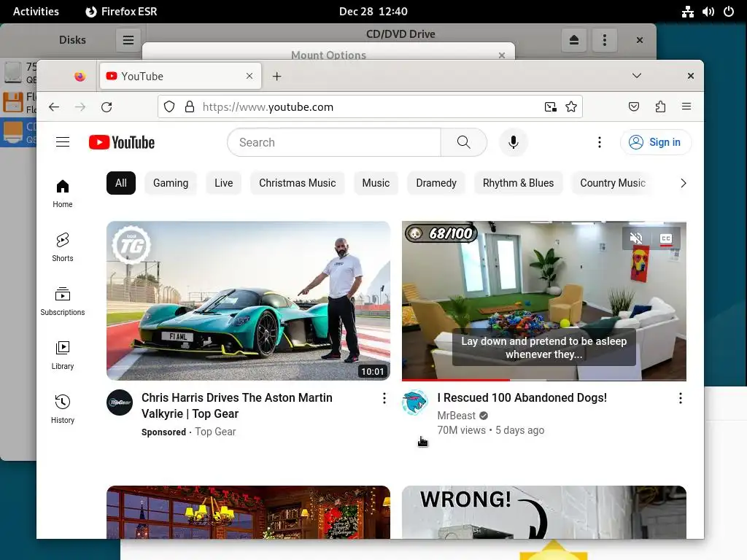Save to Pocket icon in toolbar
This screenshot has height=560, width=747.
pos(634,106)
